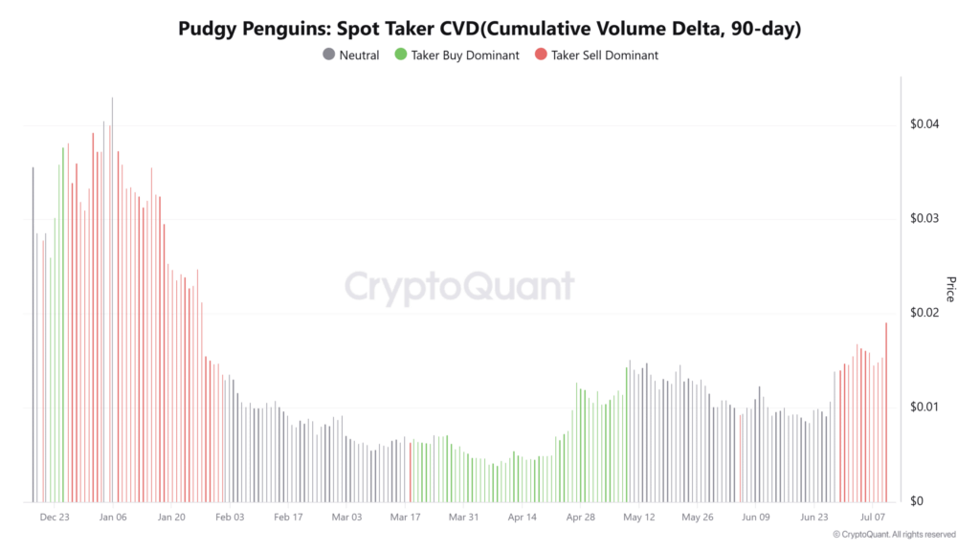Click the first gray bar on far left
Viewport: 980px width, 551px height.
tap(33, 335)
